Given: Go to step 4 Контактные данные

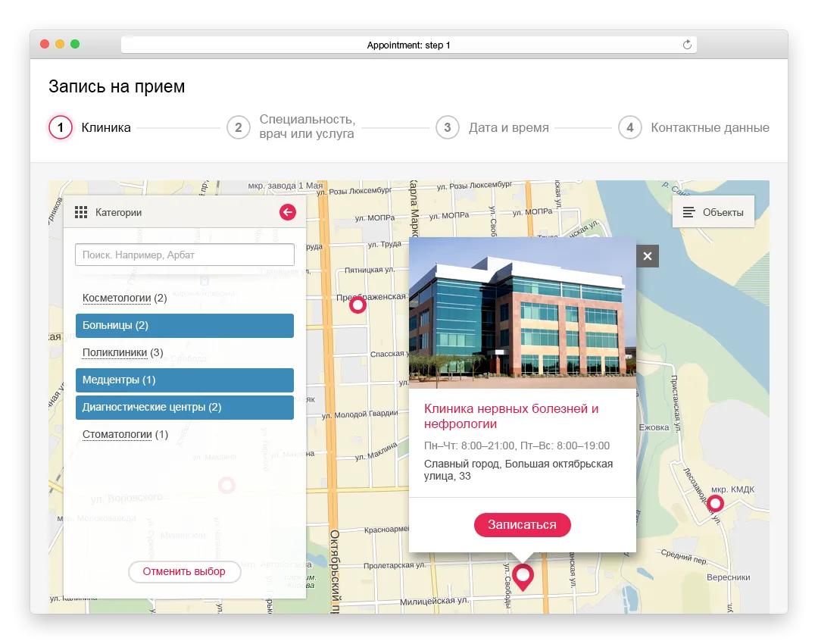Looking at the screenshot, I should point(694,127).
